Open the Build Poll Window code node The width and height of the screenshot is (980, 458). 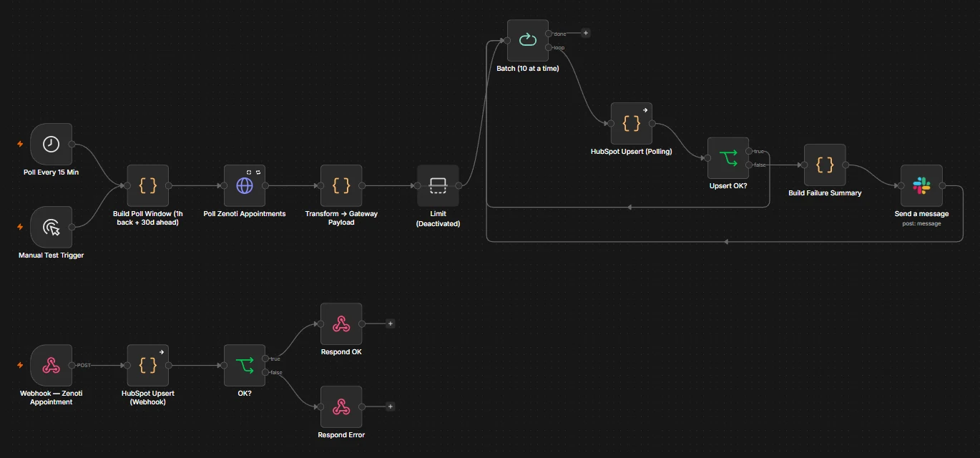pyautogui.click(x=148, y=185)
